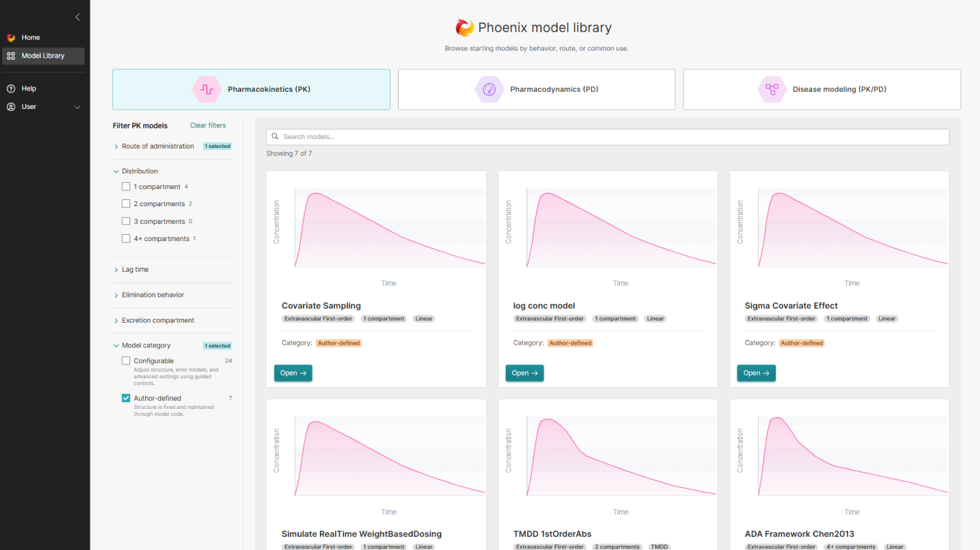The width and height of the screenshot is (980, 550).
Task: Click the Home flame icon in the sidebar
Action: [x=11, y=38]
